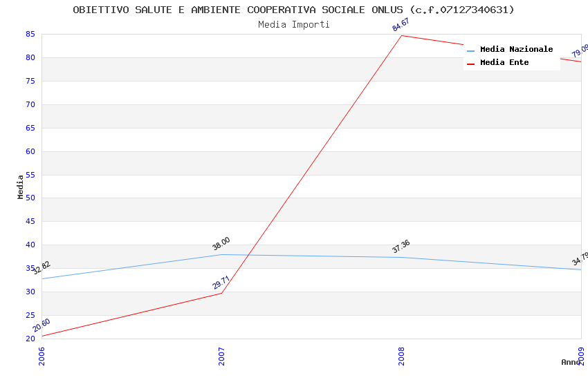Screen dimensions: 588x380
Task: Click the x-axis year 2008
Action: point(402,356)
